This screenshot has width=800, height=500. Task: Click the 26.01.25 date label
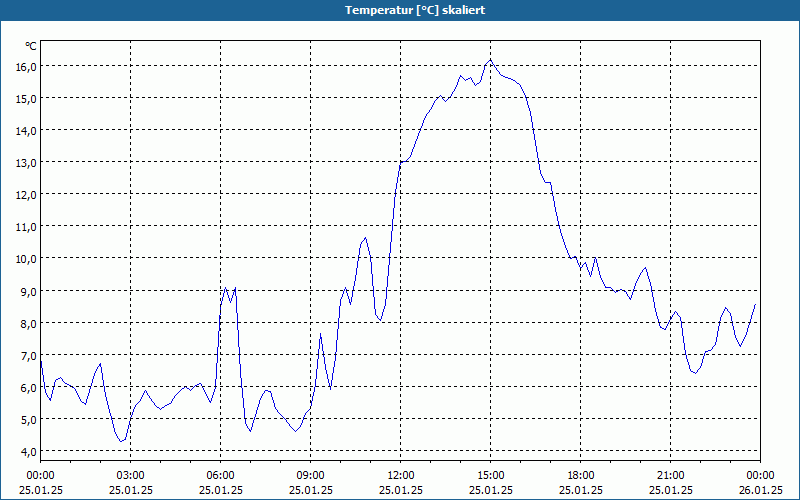click(760, 490)
